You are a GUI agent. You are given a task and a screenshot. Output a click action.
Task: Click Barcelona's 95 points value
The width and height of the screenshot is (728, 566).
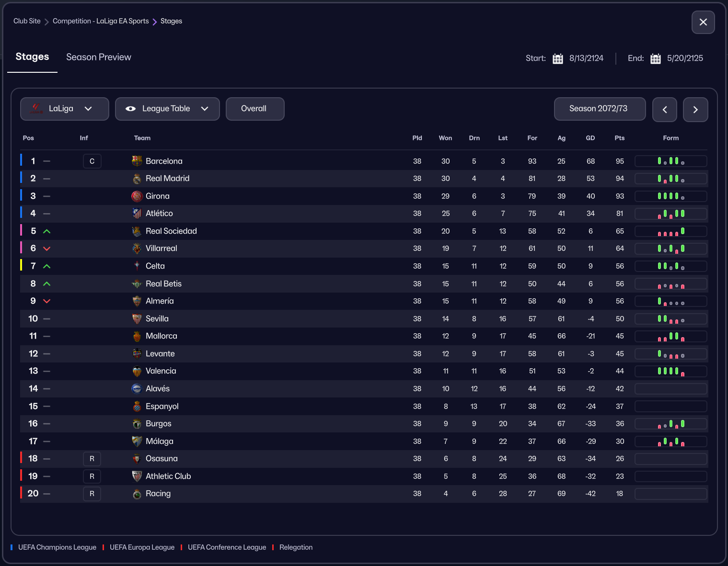(620, 161)
